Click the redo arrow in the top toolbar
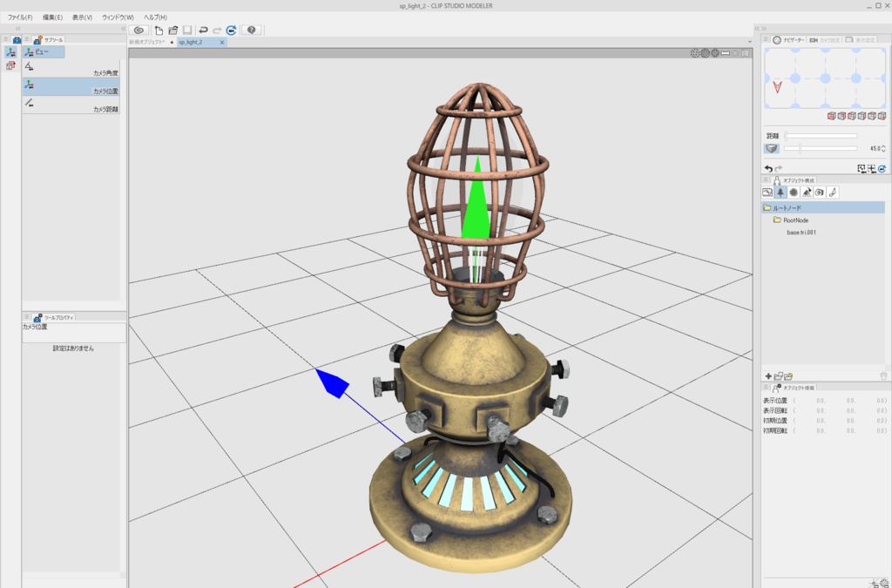This screenshot has height=588, width=892. click(x=217, y=30)
